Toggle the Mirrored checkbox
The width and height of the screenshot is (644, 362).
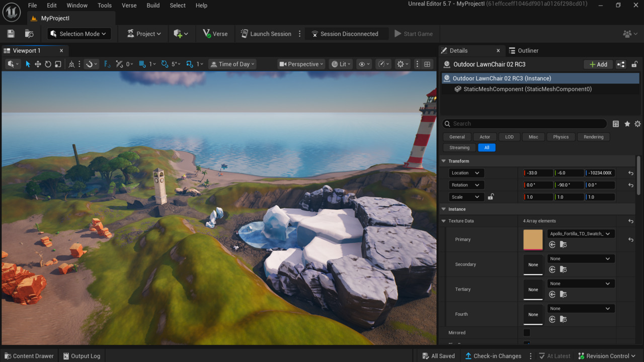coord(527,333)
